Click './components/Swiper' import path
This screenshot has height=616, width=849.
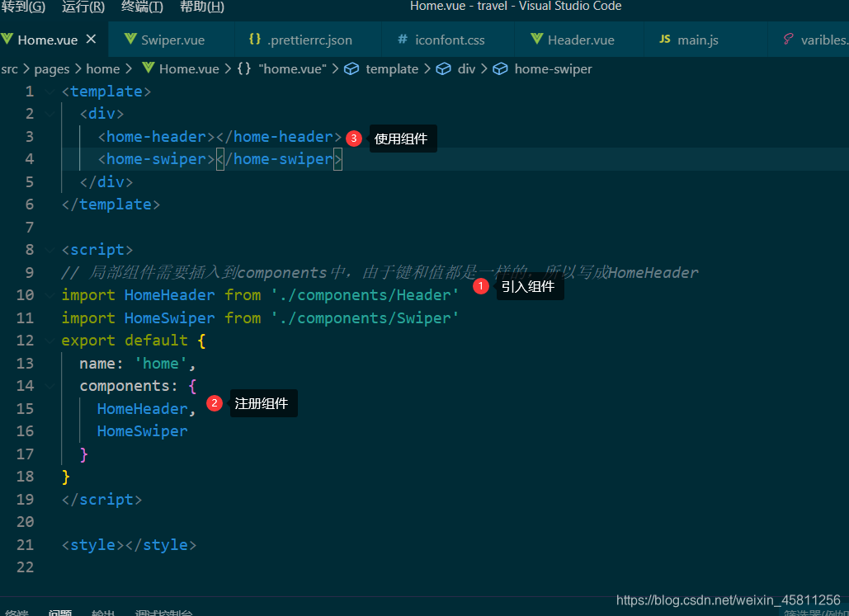pyautogui.click(x=365, y=318)
